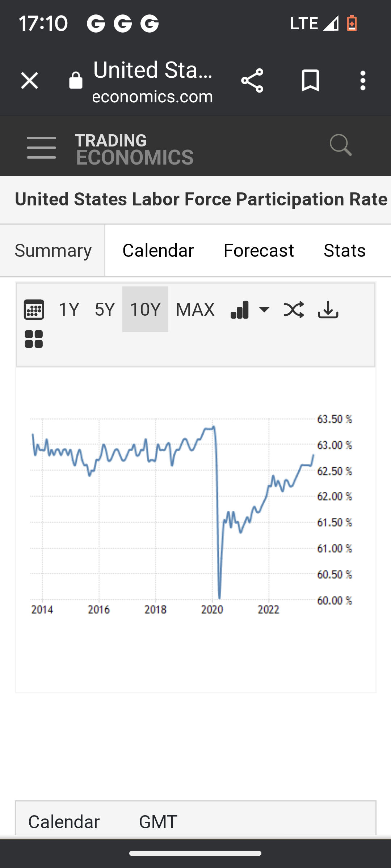This screenshot has height=868, width=391.
Task: Tap the search magnifier icon
Action: [x=340, y=145]
